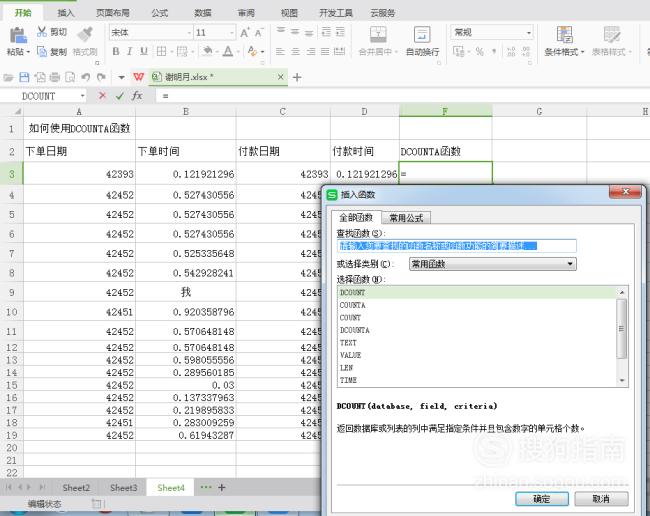
Task: Open Table Style (表格样式) menu
Action: [611, 41]
